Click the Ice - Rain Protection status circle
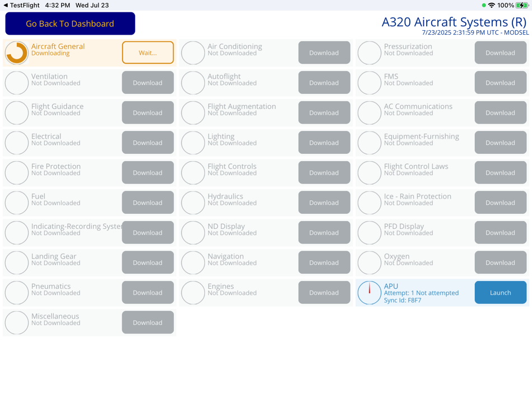 [370, 203]
